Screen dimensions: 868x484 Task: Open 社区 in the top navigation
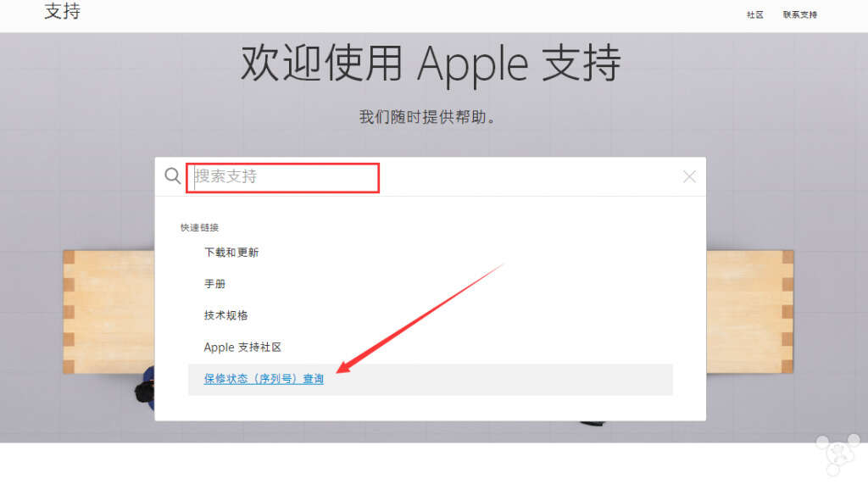click(755, 15)
